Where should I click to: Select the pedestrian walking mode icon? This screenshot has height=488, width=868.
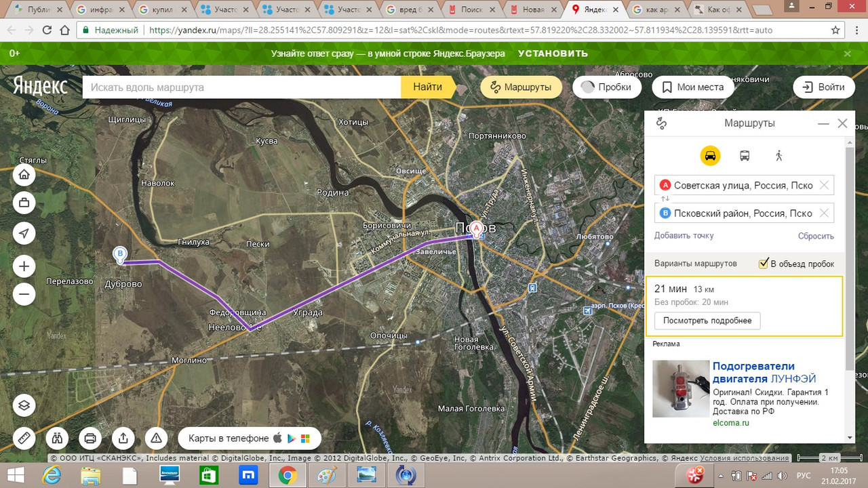click(x=778, y=156)
